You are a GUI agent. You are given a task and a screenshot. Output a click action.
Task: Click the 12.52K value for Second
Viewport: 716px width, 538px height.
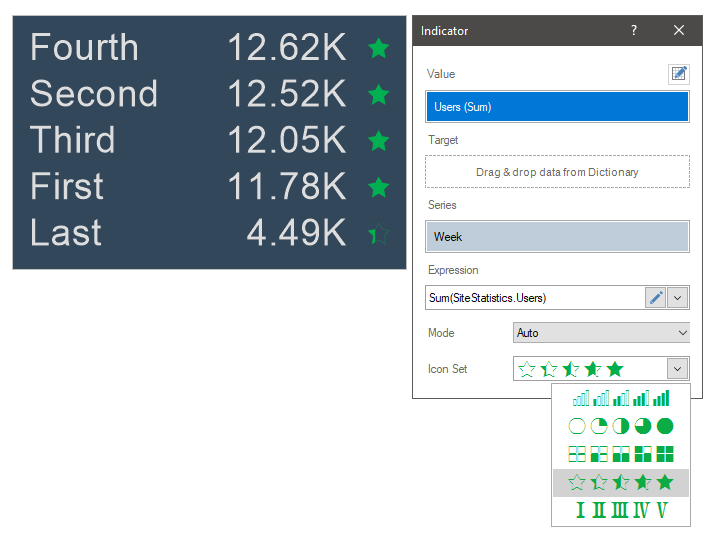286,94
